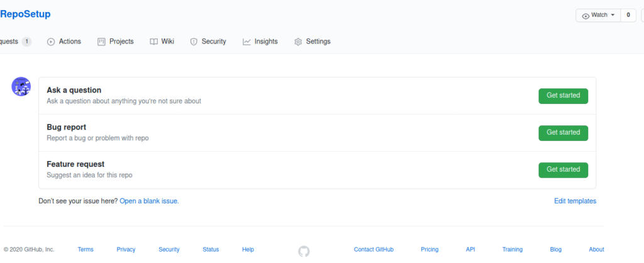
Task: Click the Projects board icon
Action: (101, 42)
